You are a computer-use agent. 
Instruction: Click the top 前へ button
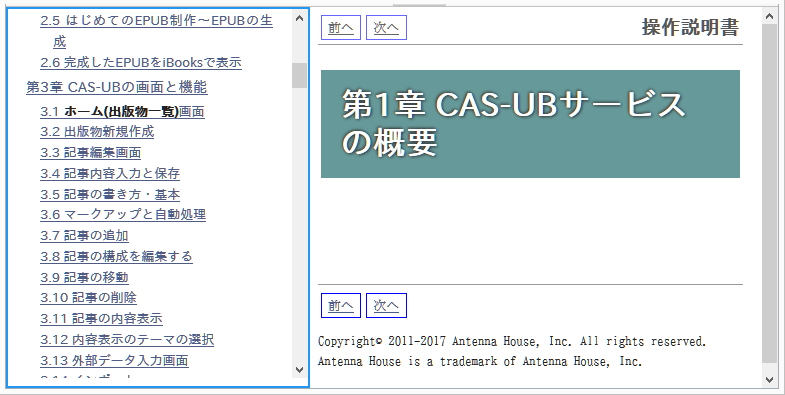click(341, 28)
